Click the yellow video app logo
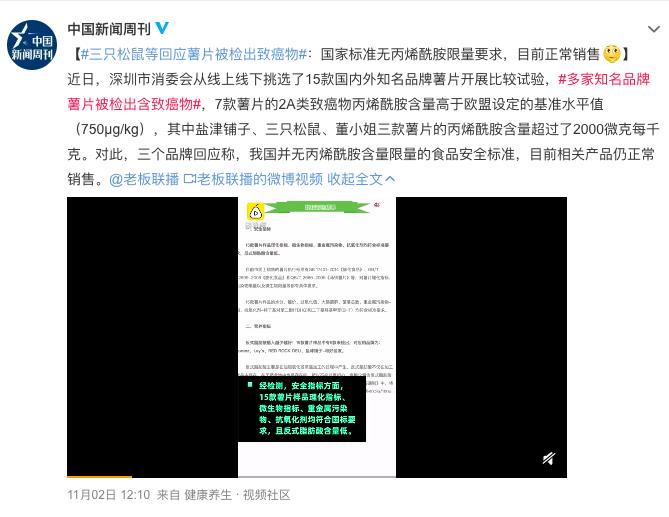Screen dimensions: 669x517 tap(255, 212)
